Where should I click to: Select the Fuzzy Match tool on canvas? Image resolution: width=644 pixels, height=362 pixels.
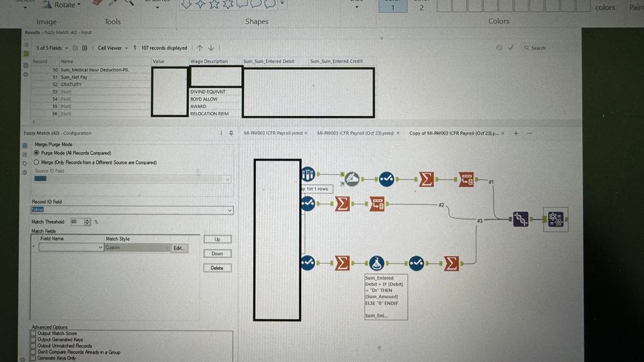tap(555, 220)
